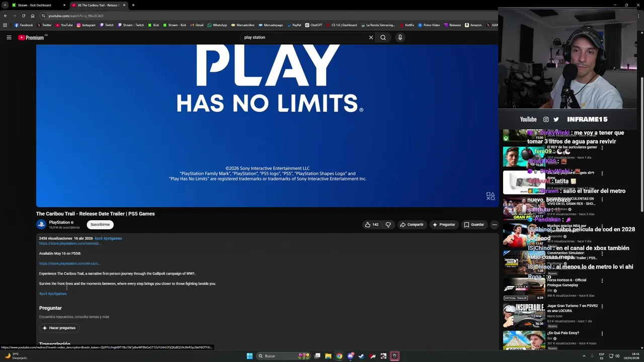Click the address bar URL
The width and height of the screenshot is (644, 362).
click(76, 16)
